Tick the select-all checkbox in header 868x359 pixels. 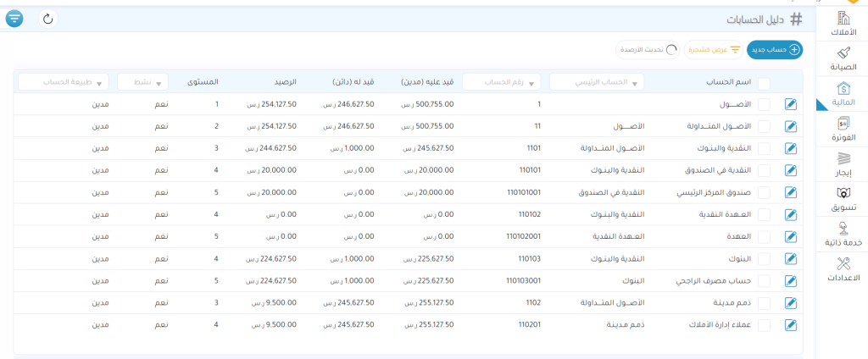point(764,84)
